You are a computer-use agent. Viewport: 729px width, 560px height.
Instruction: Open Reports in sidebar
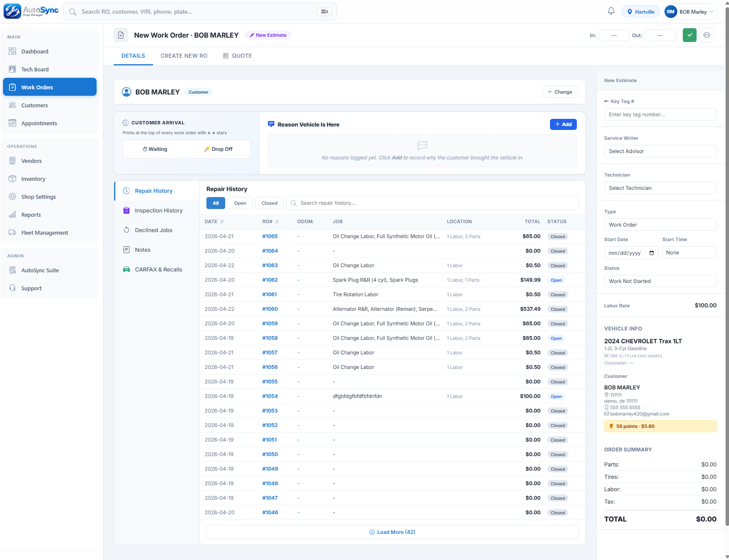tap(50, 215)
